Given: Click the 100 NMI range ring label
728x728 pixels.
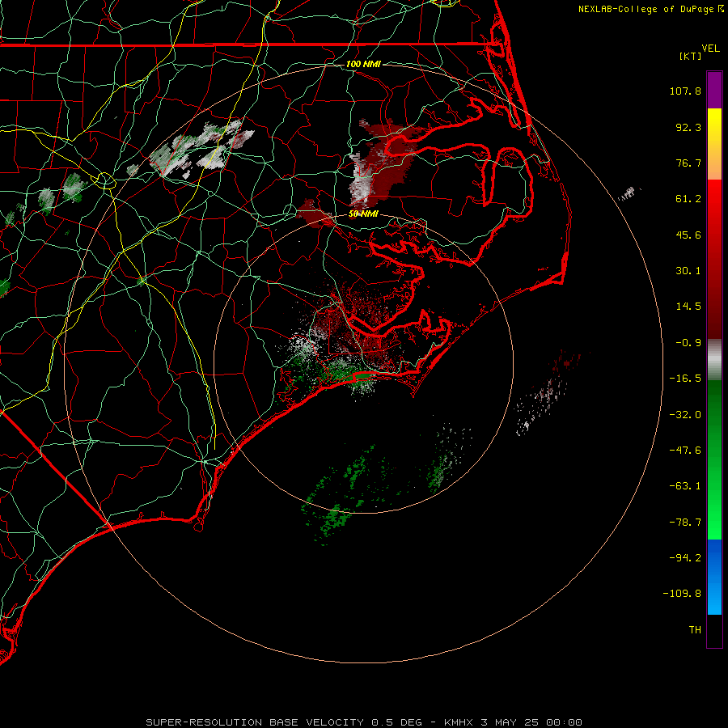Looking at the screenshot, I should coord(363,64).
